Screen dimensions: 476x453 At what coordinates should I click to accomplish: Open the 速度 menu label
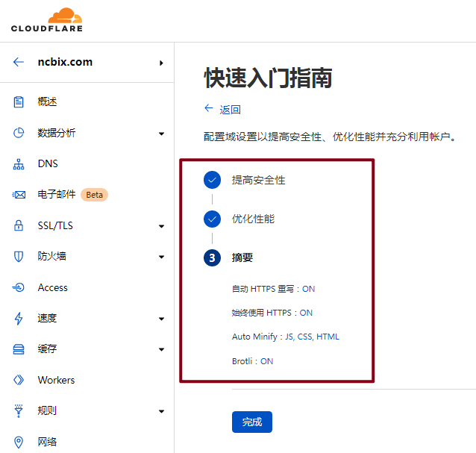pos(47,318)
